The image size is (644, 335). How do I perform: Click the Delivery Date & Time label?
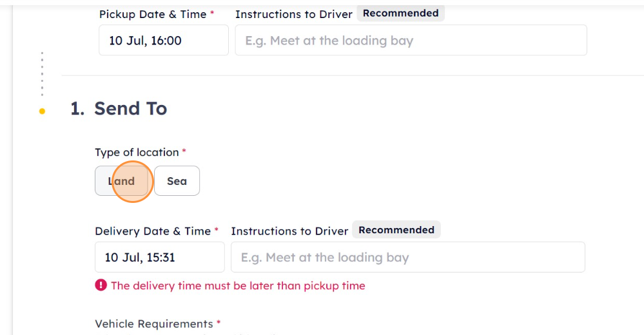[x=153, y=231]
